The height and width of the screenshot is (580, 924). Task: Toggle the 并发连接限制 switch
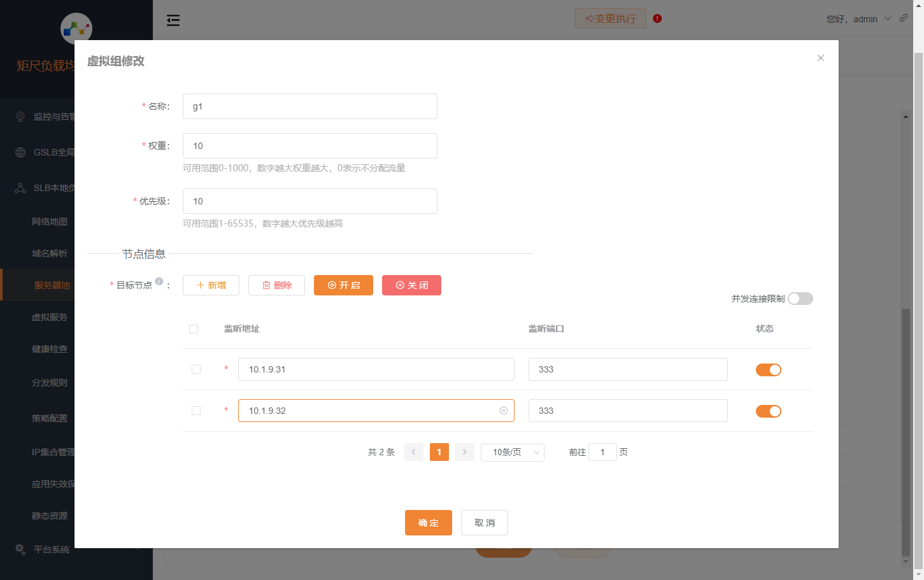[x=800, y=299]
